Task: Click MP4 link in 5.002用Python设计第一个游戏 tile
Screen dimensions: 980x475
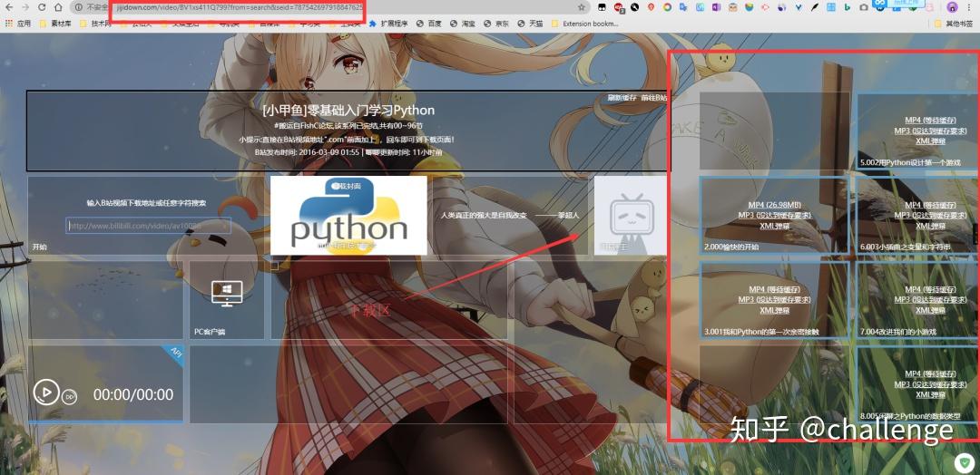Action: pos(931,120)
